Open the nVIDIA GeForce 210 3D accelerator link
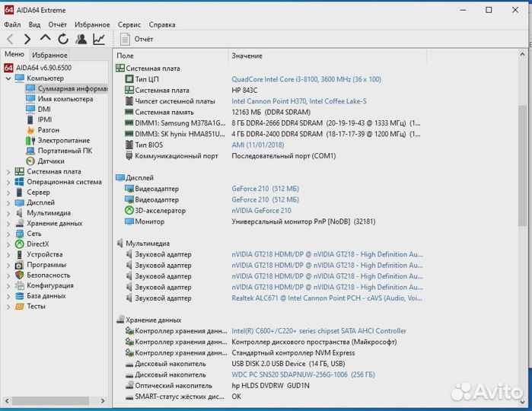The width and height of the screenshot is (532, 411). 261,211
